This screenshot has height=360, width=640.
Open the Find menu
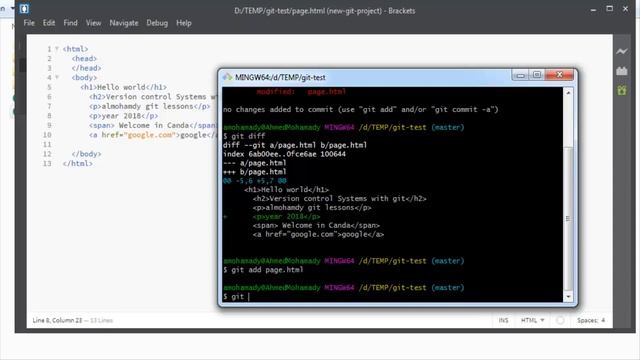70,23
